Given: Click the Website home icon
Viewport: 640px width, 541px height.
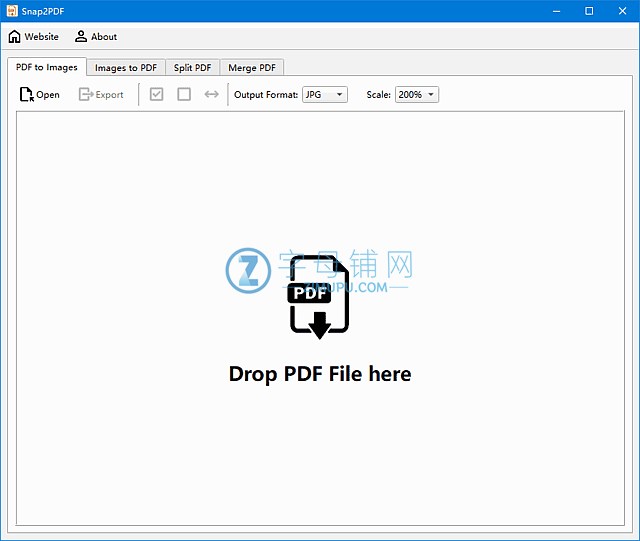Looking at the screenshot, I should coord(14,37).
